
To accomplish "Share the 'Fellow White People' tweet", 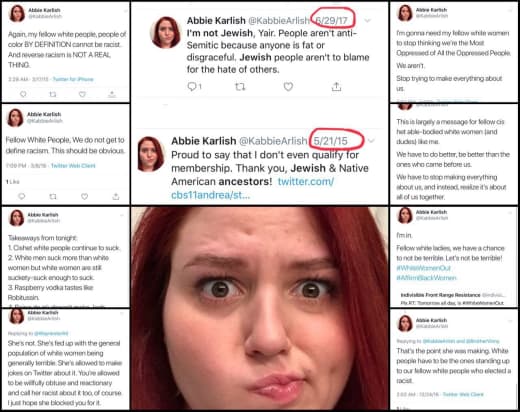I will (x=116, y=196).
